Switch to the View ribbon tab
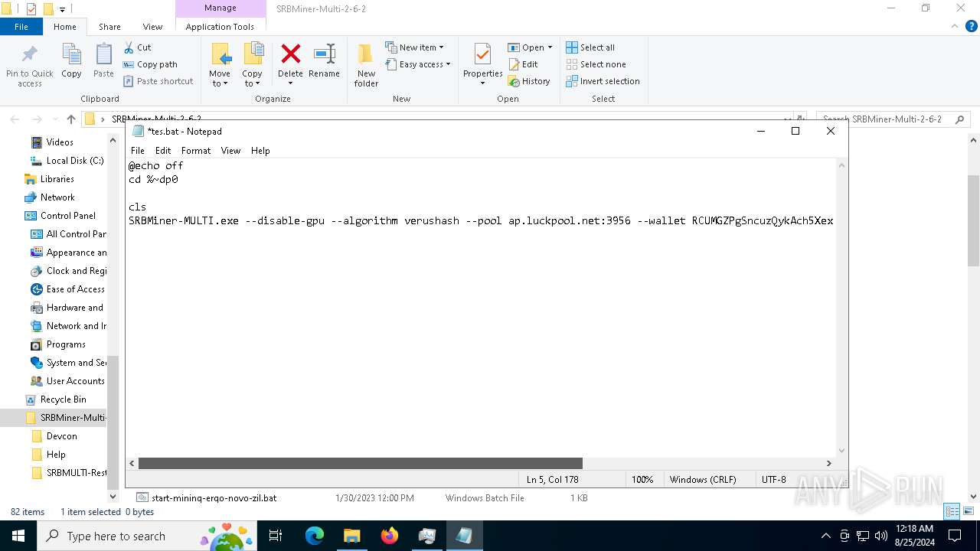The image size is (980, 551). (153, 27)
